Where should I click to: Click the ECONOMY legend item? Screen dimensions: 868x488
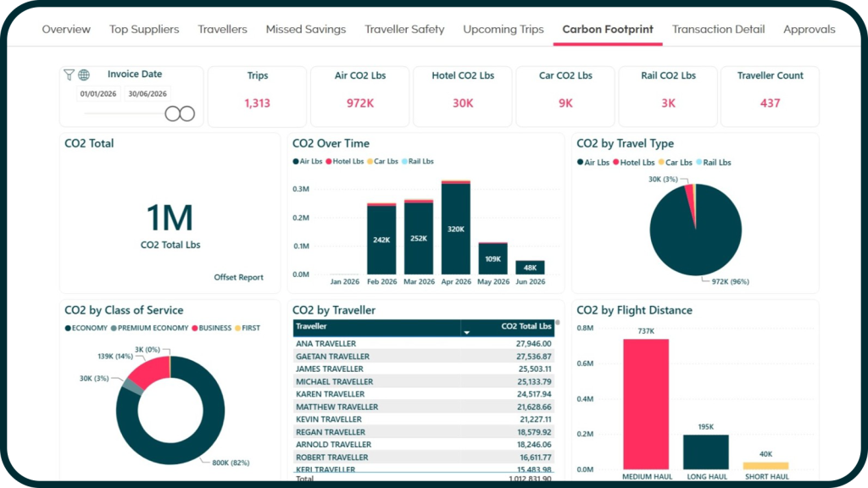tap(86, 328)
